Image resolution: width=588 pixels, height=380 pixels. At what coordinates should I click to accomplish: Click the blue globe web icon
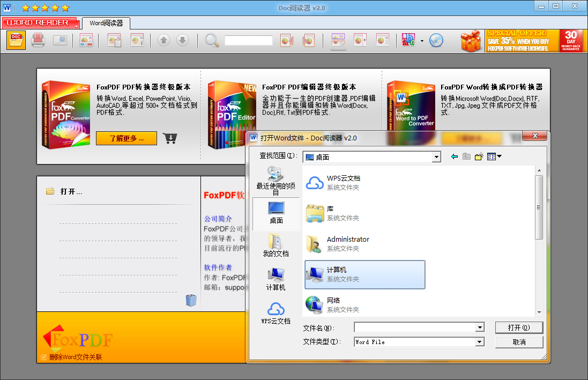436,40
